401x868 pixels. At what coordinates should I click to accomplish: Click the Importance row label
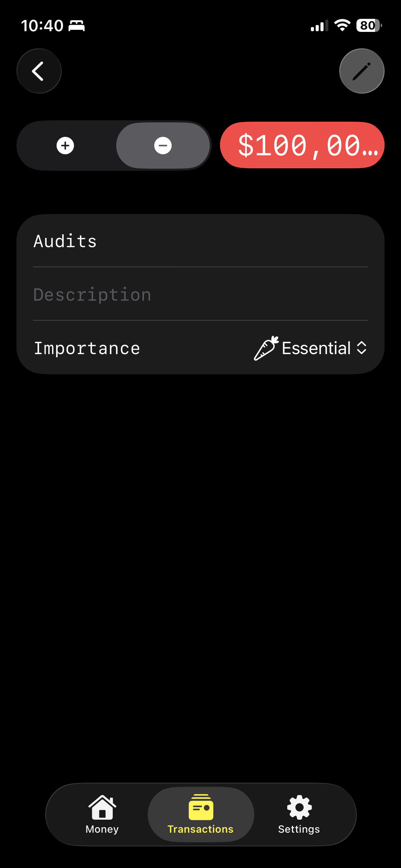click(x=87, y=348)
